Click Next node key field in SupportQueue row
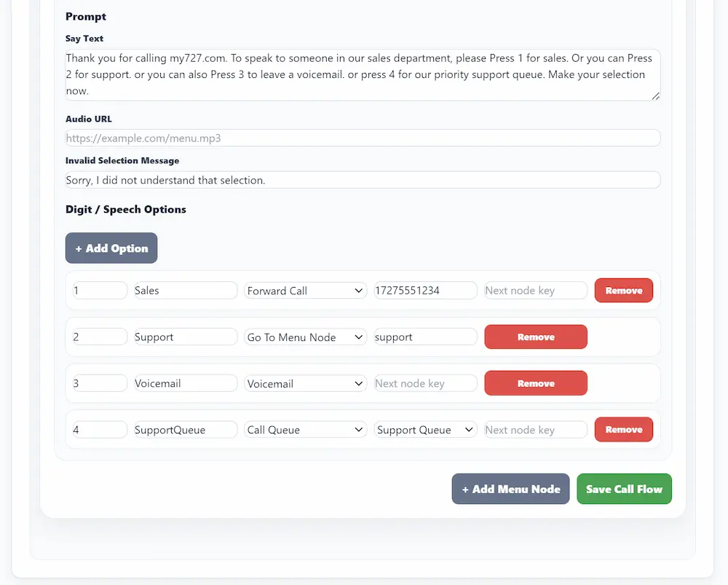728x585 pixels. tap(536, 430)
